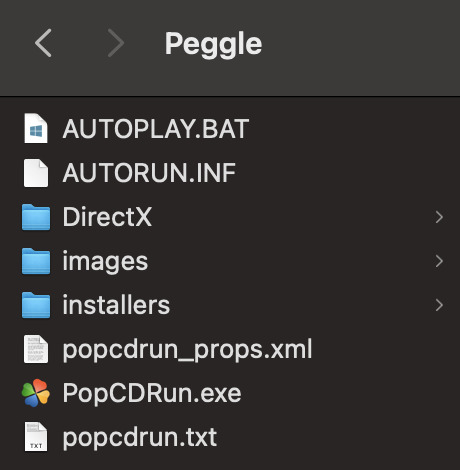The image size is (460, 470).
Task: Expand the DirectX folder chevron
Action: (439, 217)
